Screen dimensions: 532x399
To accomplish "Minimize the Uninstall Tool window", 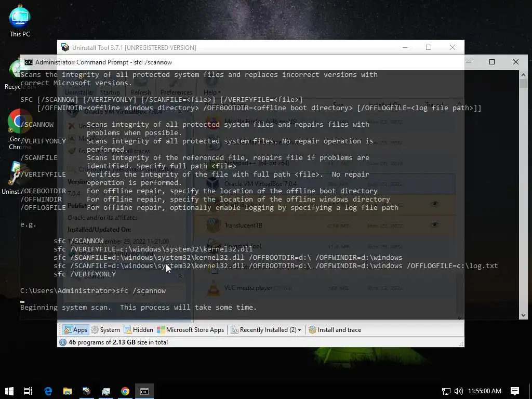I will [405, 47].
